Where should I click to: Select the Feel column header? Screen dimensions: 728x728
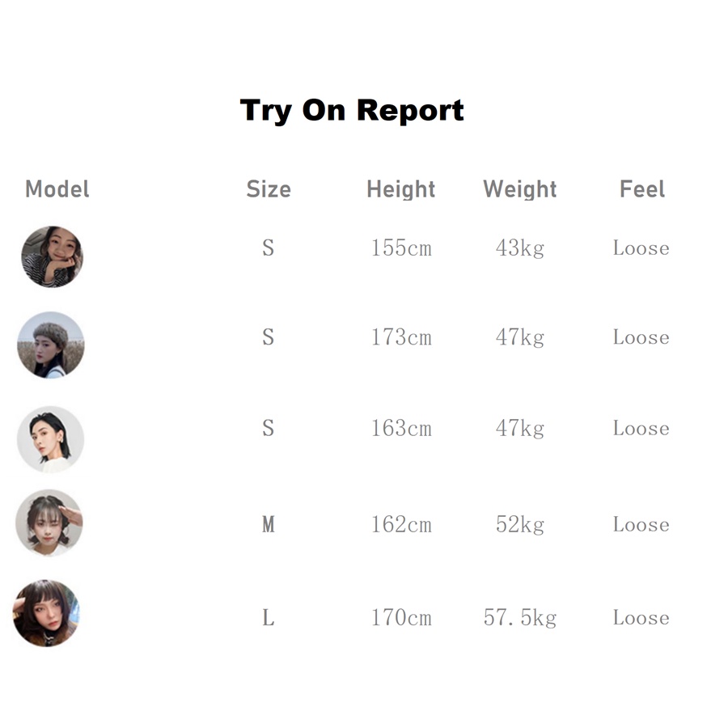point(642,189)
